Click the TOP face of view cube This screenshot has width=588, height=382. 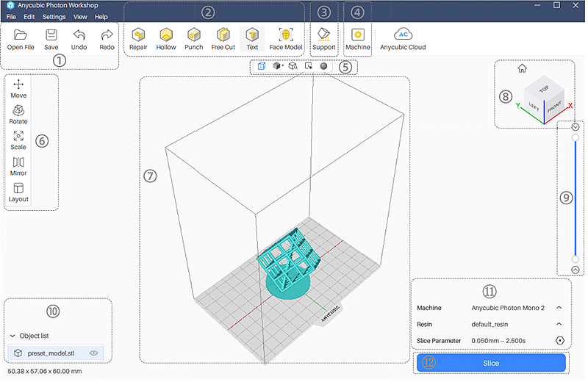coord(544,88)
